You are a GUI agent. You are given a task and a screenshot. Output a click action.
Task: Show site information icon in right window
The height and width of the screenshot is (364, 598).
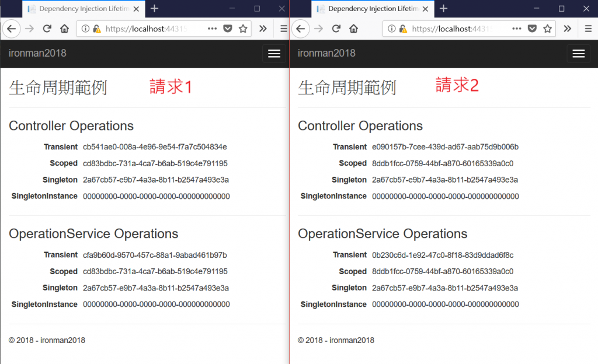[392, 29]
